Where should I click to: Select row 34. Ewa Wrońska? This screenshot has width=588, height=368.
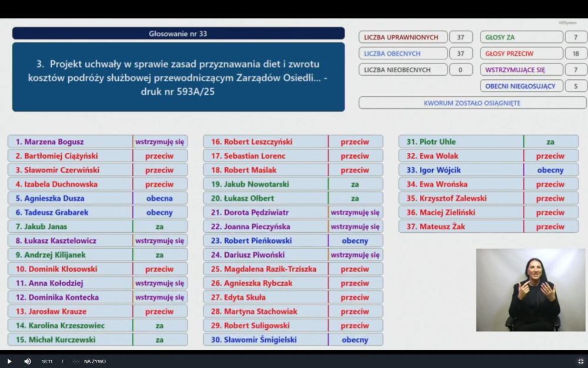(489, 184)
